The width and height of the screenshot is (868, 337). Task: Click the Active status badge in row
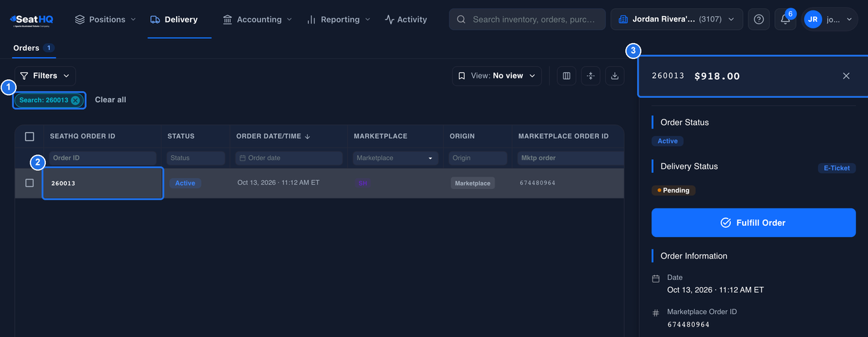click(x=185, y=183)
